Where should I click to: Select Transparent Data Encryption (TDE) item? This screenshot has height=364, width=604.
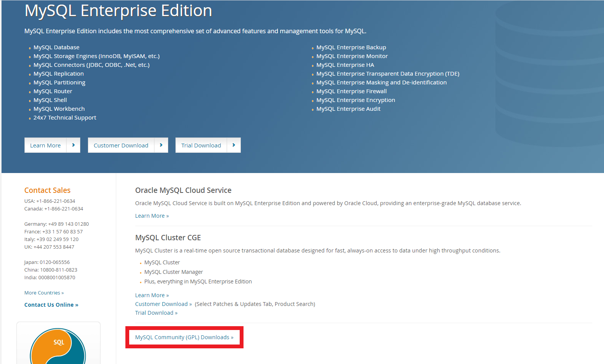pos(388,74)
